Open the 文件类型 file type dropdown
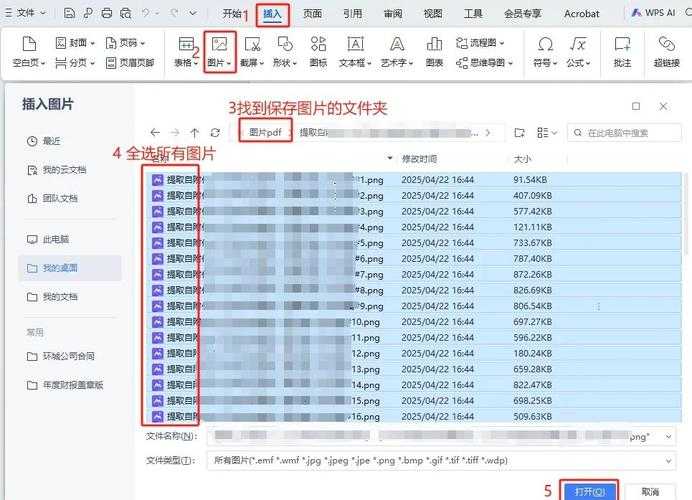This screenshot has width=692, height=500. point(441,461)
